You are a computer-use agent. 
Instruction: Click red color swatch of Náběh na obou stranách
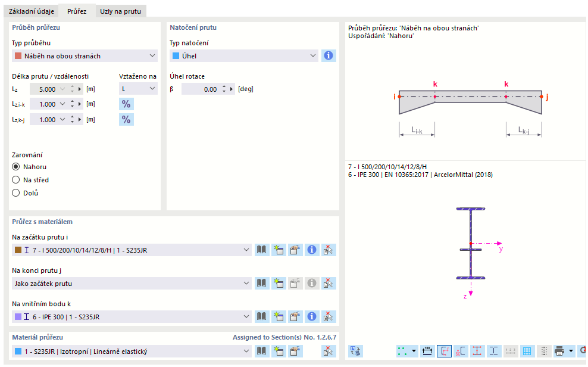pos(18,56)
